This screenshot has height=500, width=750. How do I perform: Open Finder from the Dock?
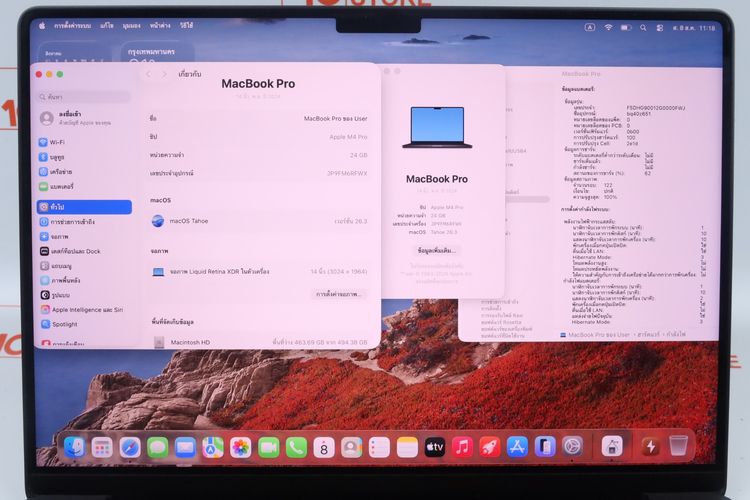[x=74, y=447]
